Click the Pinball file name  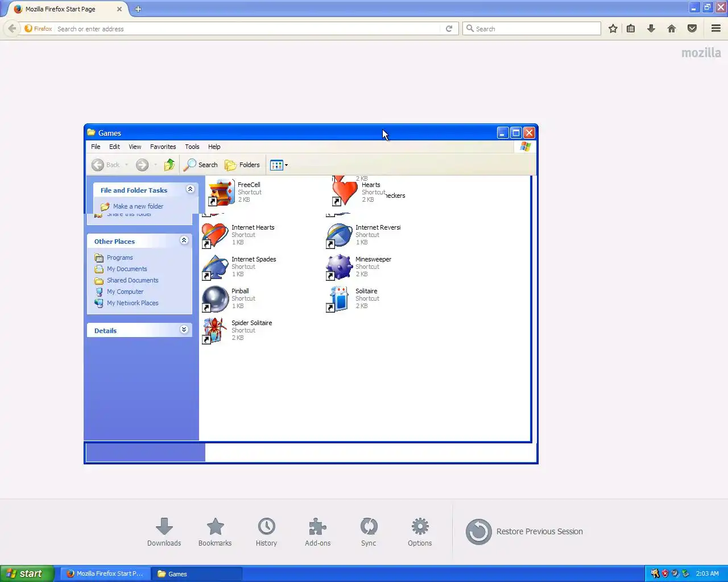(240, 291)
